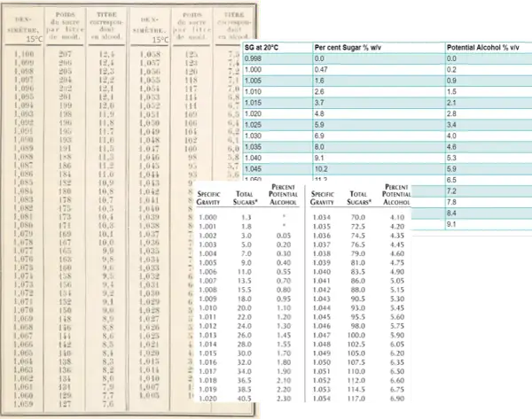The image size is (532, 419).
Task: Select '3.4' in the Potential Alcohol column
Action: point(451,125)
